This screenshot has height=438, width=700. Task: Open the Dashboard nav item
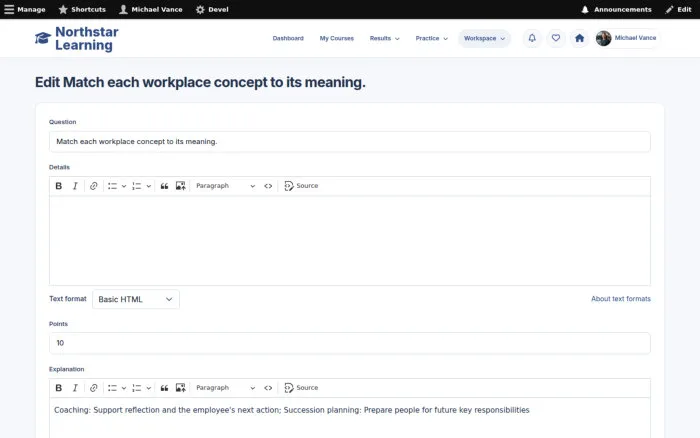(288, 38)
